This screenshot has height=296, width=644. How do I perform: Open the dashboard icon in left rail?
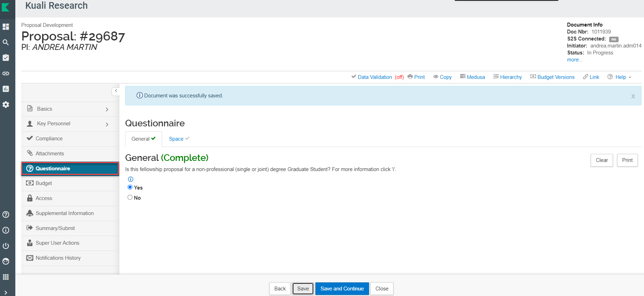[6, 27]
